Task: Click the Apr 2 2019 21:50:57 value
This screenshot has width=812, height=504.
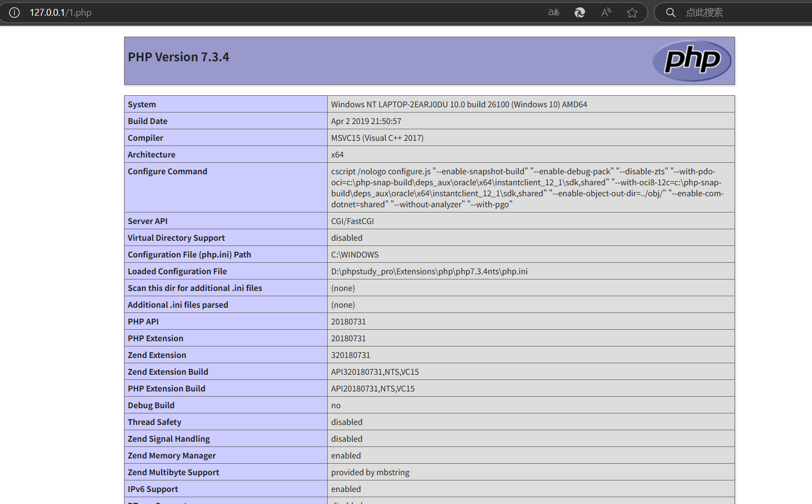Action: [x=366, y=121]
